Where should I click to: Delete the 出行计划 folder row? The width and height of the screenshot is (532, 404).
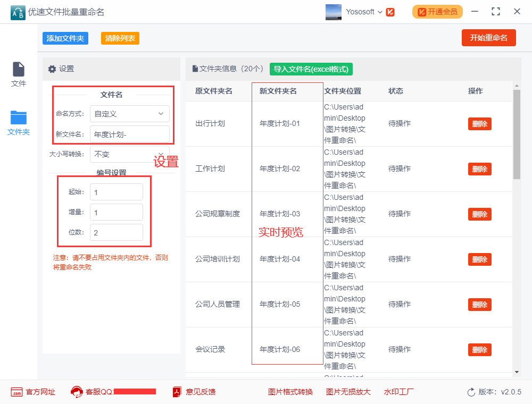(480, 124)
